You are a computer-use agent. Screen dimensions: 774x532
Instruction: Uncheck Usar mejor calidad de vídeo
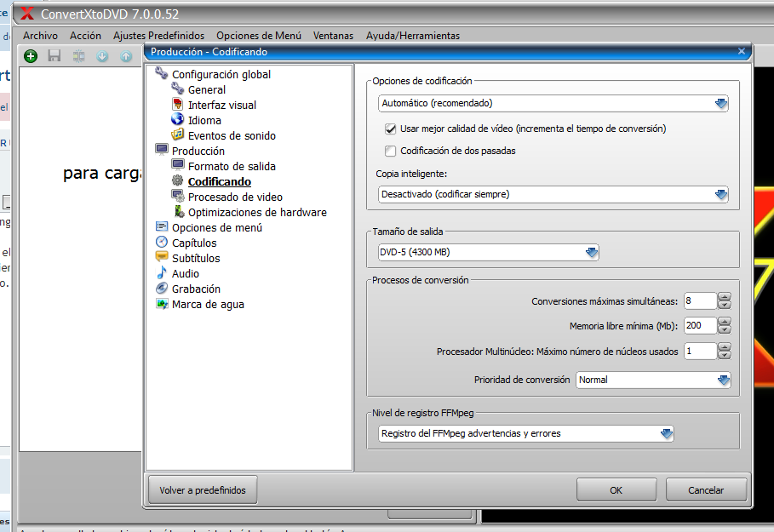391,129
